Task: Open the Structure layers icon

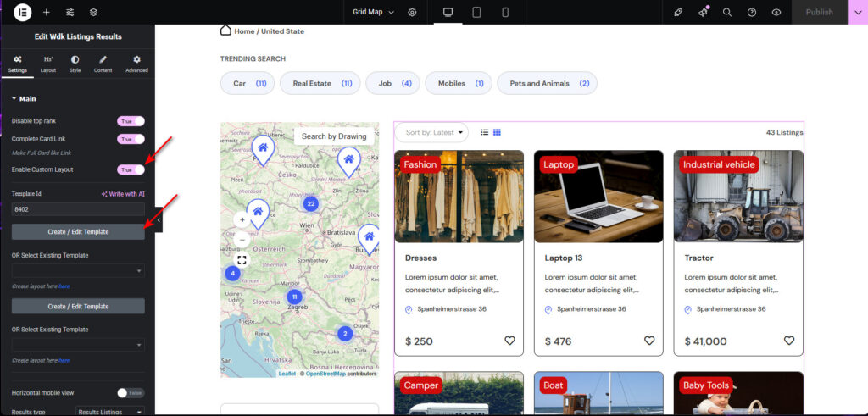Action: click(93, 13)
